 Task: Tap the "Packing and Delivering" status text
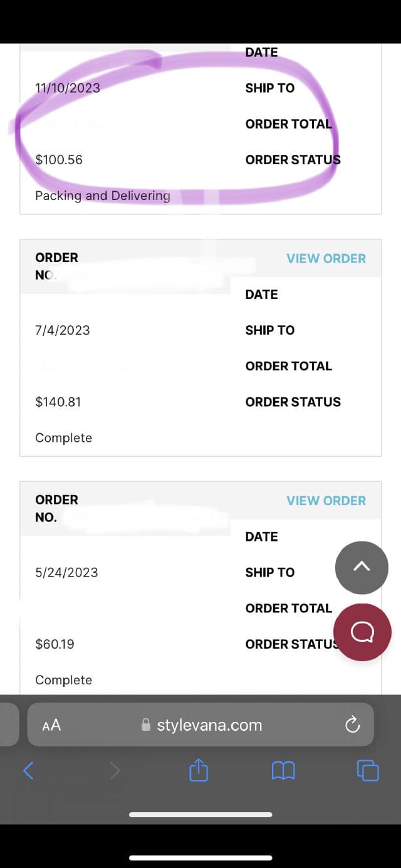[103, 196]
